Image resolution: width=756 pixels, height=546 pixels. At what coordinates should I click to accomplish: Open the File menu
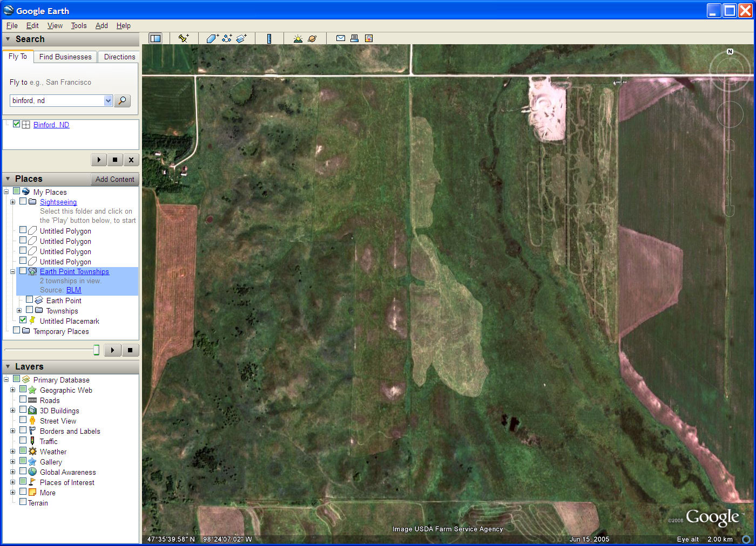12,25
